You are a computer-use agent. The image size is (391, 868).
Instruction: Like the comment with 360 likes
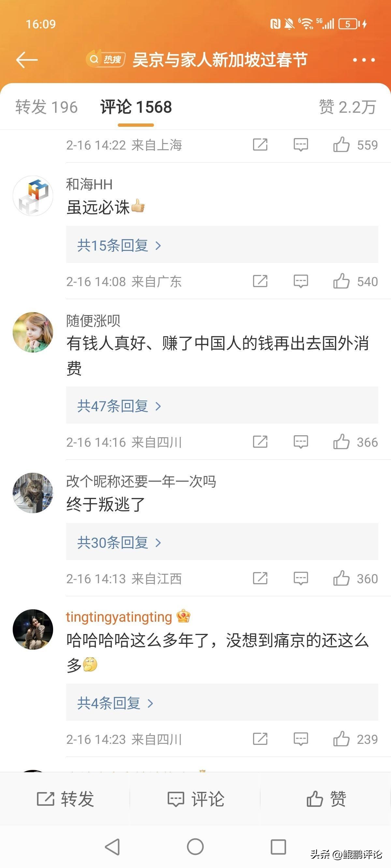[x=341, y=578]
